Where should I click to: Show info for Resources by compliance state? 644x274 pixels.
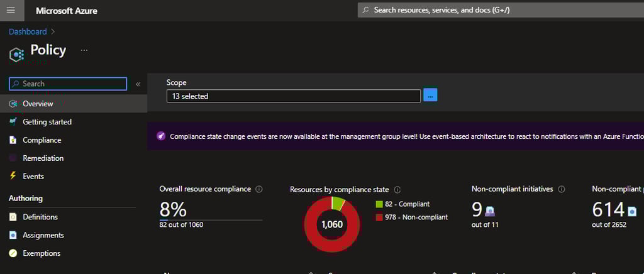(x=397, y=190)
